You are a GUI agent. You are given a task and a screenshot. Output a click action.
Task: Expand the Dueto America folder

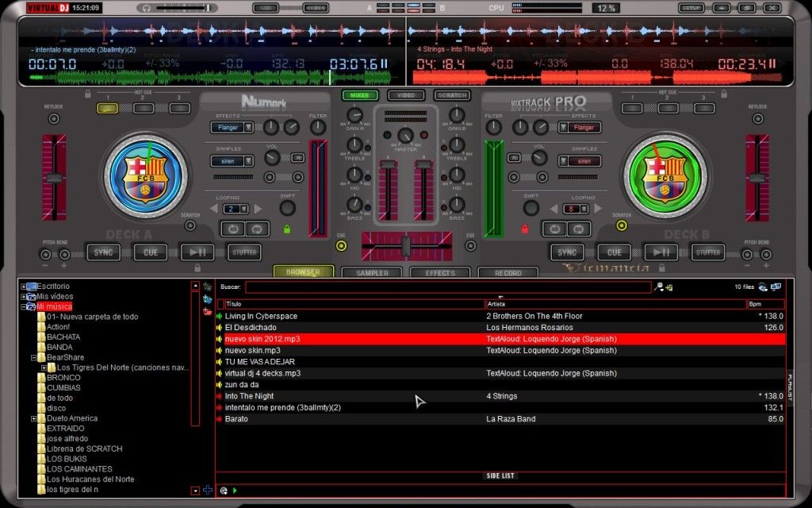tap(33, 418)
